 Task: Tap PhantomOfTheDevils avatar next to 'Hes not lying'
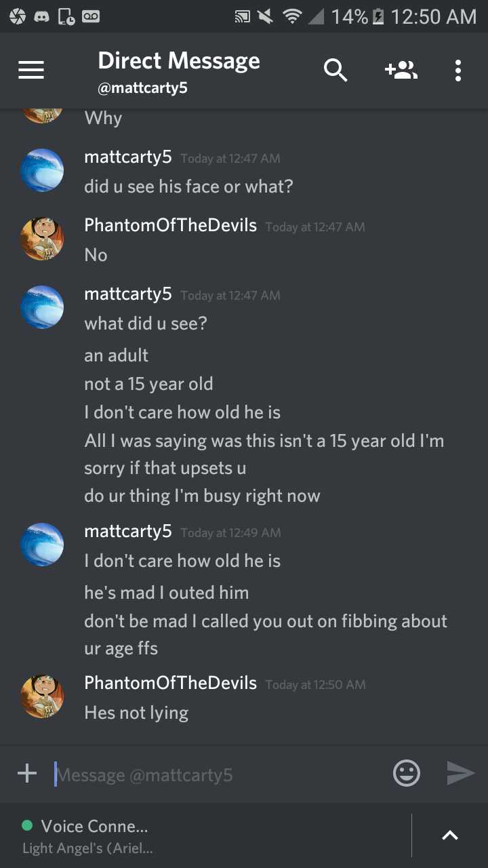[x=42, y=696]
